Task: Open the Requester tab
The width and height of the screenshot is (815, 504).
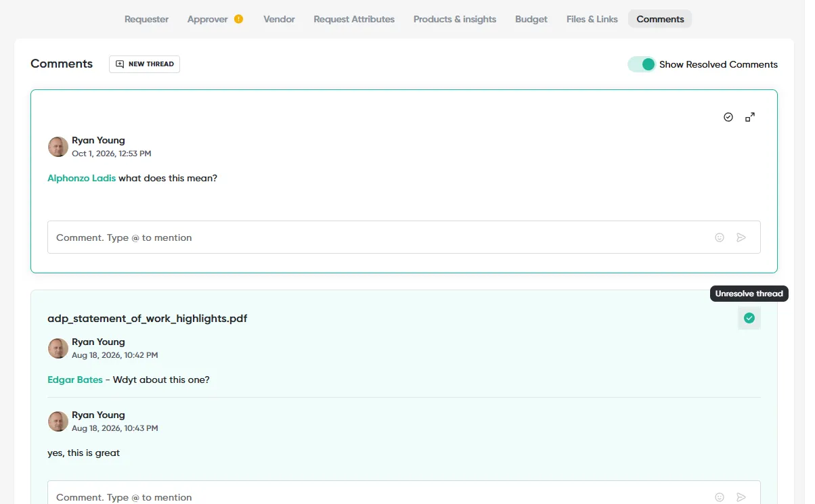Action: [146, 19]
